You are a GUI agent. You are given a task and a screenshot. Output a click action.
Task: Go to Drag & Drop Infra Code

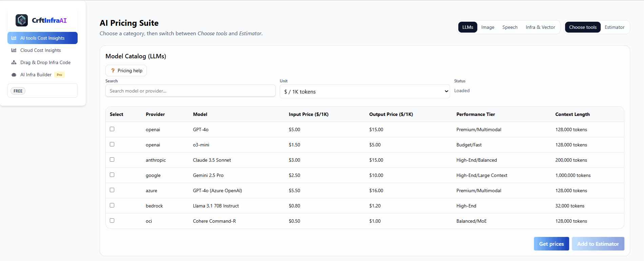[x=42, y=62]
